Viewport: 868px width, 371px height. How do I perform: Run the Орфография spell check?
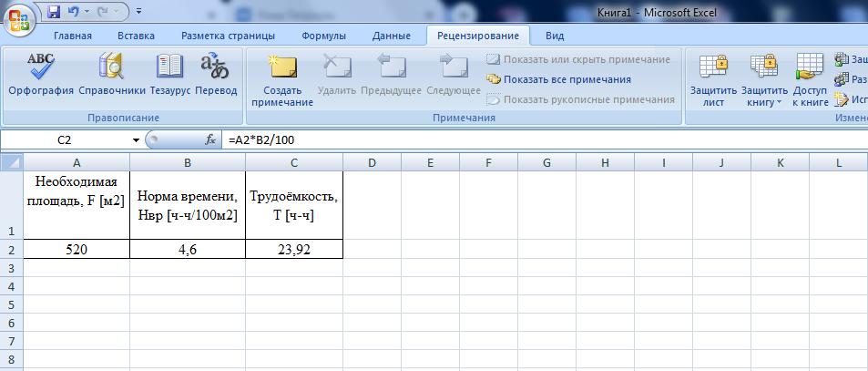[41, 75]
